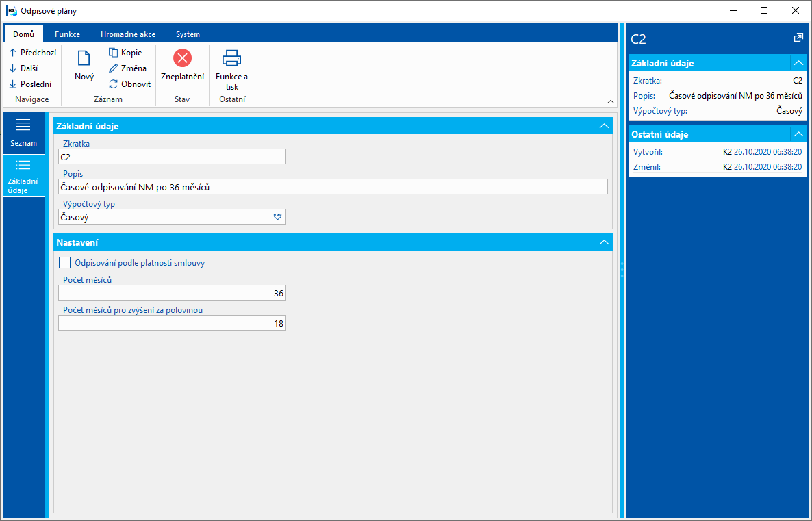The width and height of the screenshot is (812, 521).
Task: Minimize the Odpisové plány window
Action: (733, 10)
